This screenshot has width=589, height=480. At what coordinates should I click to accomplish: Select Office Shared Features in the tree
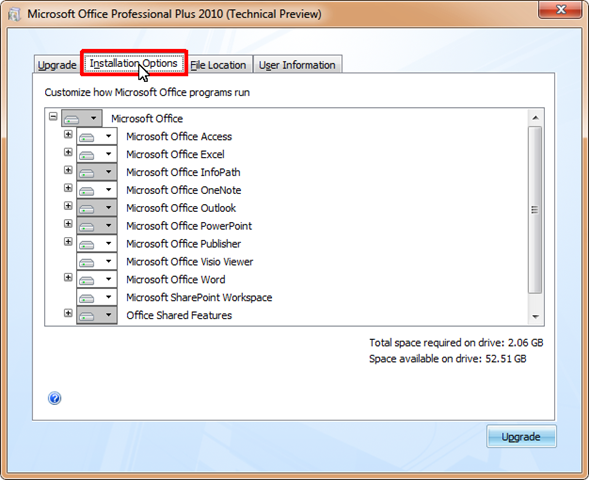point(179,315)
